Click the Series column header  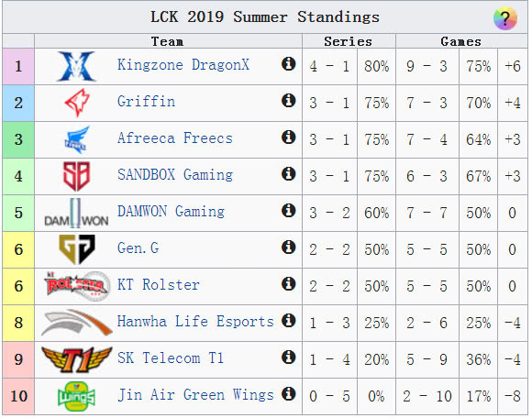click(x=349, y=41)
